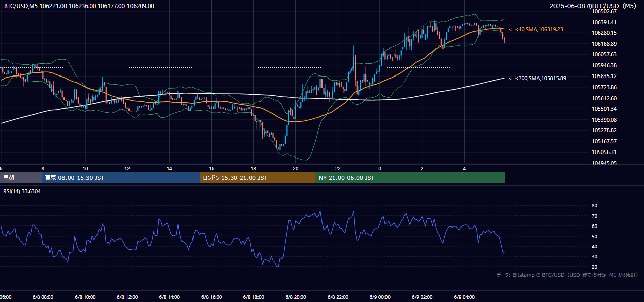644x302 pixels.
Task: Click the 105278.82 price axis label
Action: click(x=605, y=130)
